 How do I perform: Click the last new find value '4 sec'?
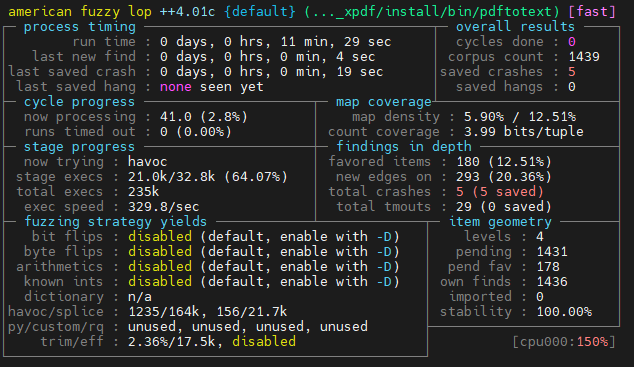[x=355, y=57]
